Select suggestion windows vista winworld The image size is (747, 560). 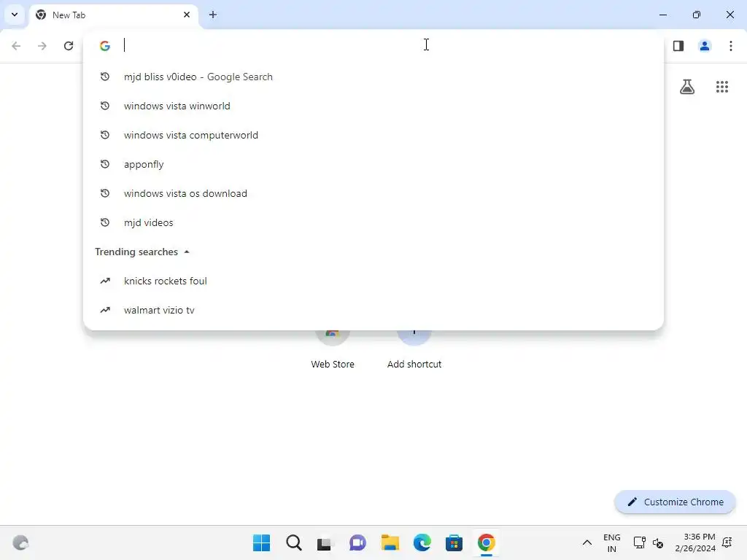click(373, 106)
